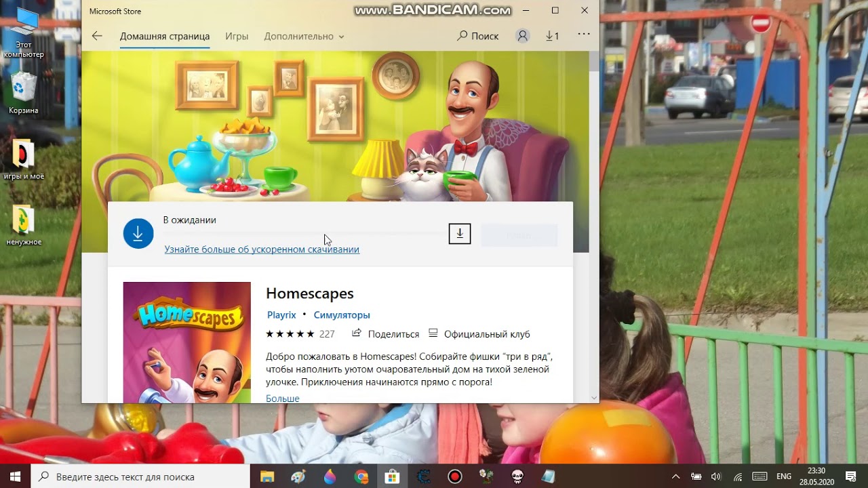Open the Bandicam record taskbar icon
Screen dimensions: 868x488
(454, 476)
